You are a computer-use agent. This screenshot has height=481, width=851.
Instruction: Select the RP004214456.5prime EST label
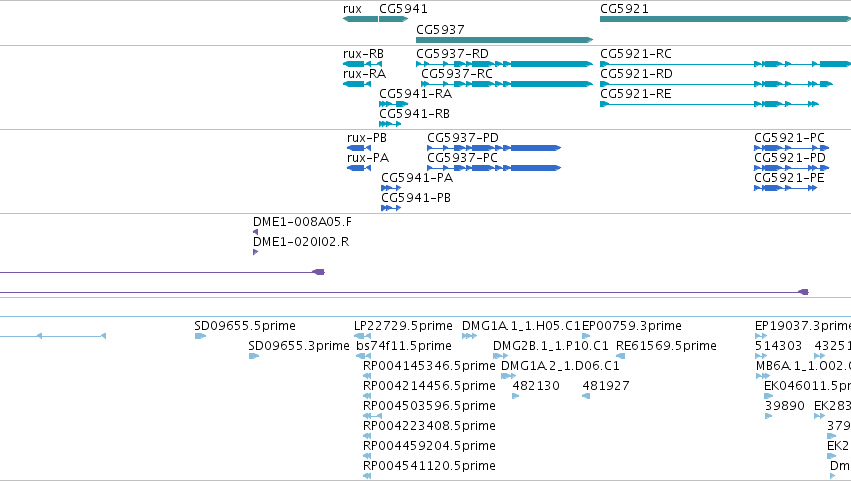pos(429,386)
